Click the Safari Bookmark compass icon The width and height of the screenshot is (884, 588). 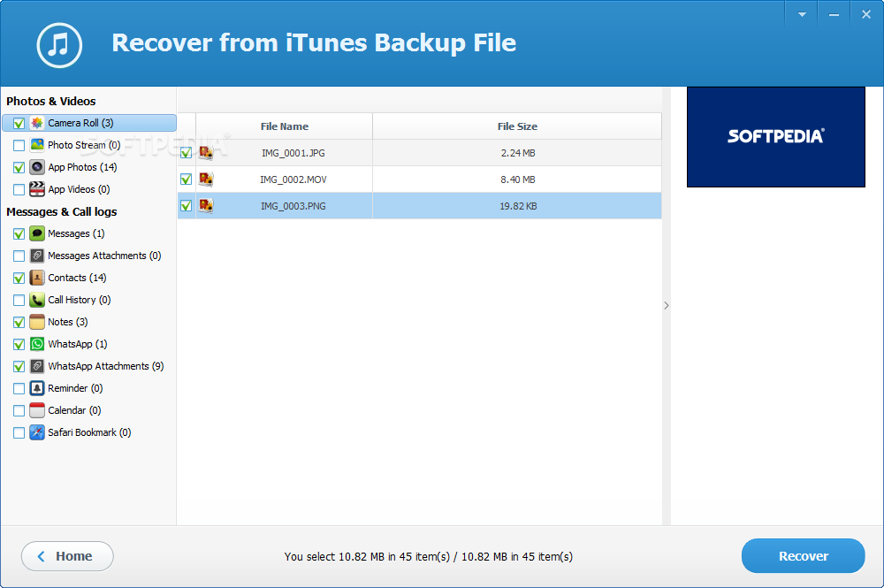coord(37,432)
